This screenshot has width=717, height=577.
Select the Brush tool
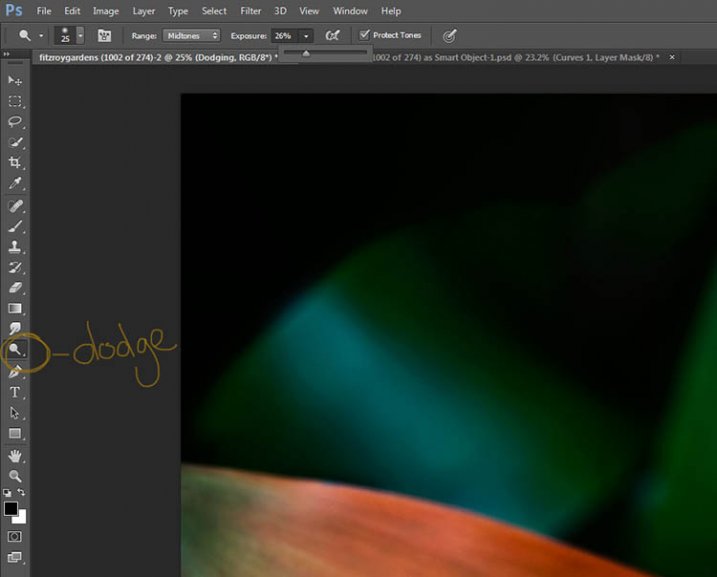[15, 227]
